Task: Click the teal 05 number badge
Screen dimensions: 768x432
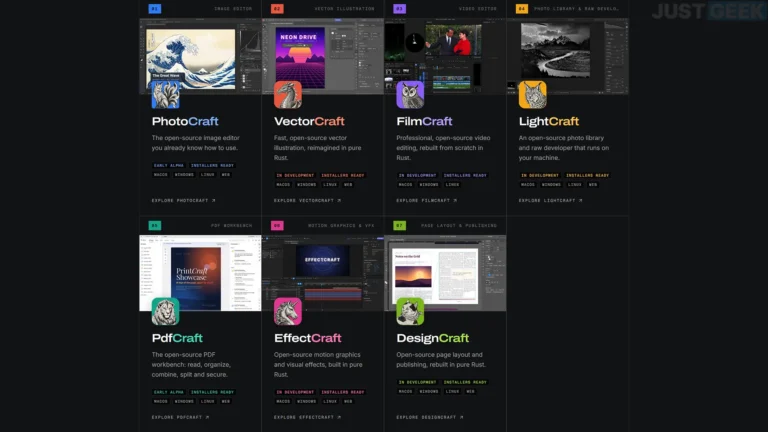Action: (x=155, y=226)
